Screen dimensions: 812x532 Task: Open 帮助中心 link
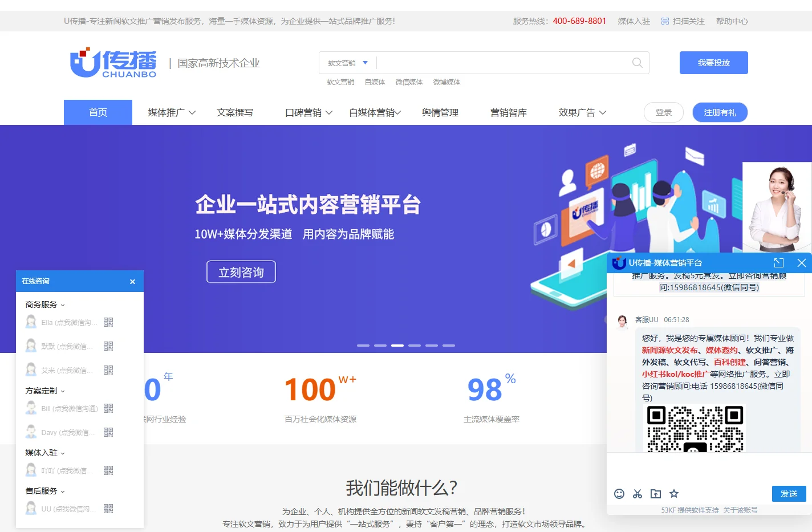[x=732, y=21]
